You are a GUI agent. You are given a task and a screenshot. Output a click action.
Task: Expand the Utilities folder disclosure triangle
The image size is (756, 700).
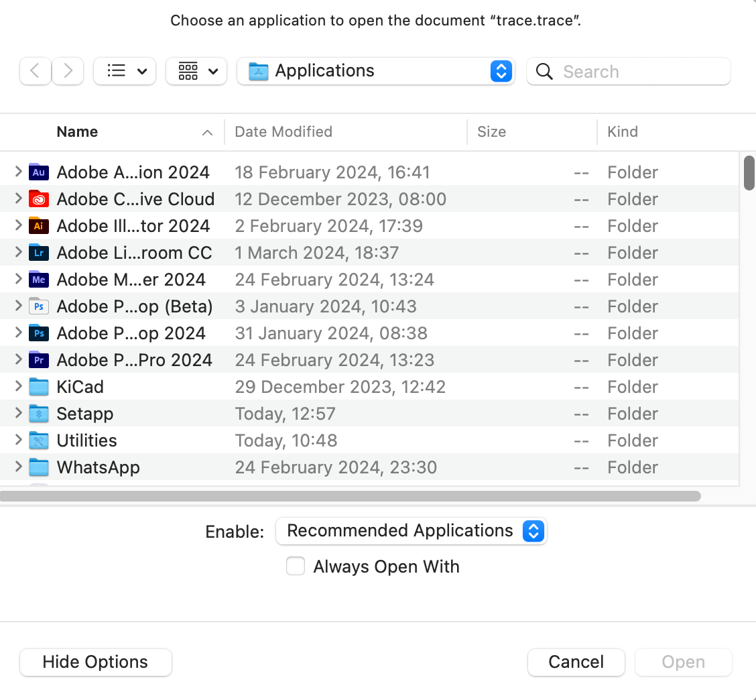(19, 441)
